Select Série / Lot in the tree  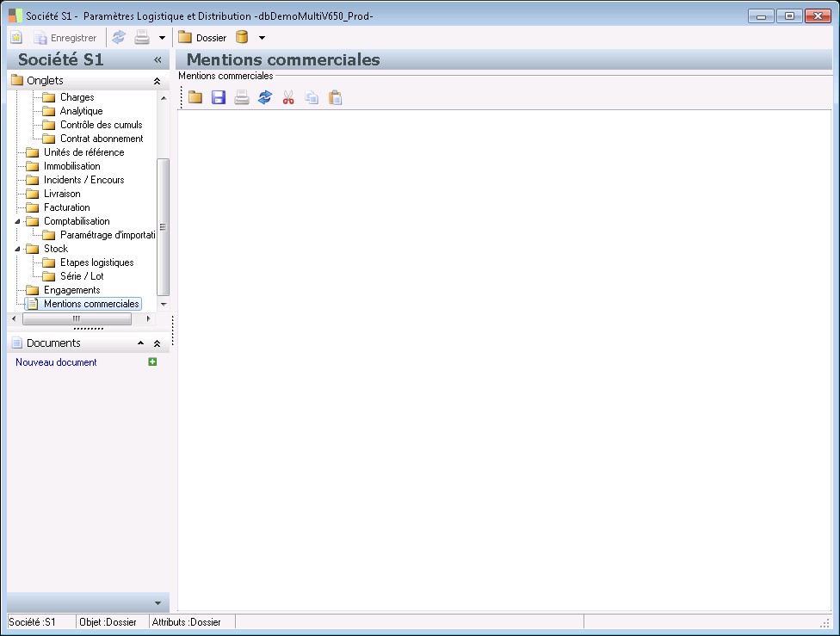pos(82,276)
